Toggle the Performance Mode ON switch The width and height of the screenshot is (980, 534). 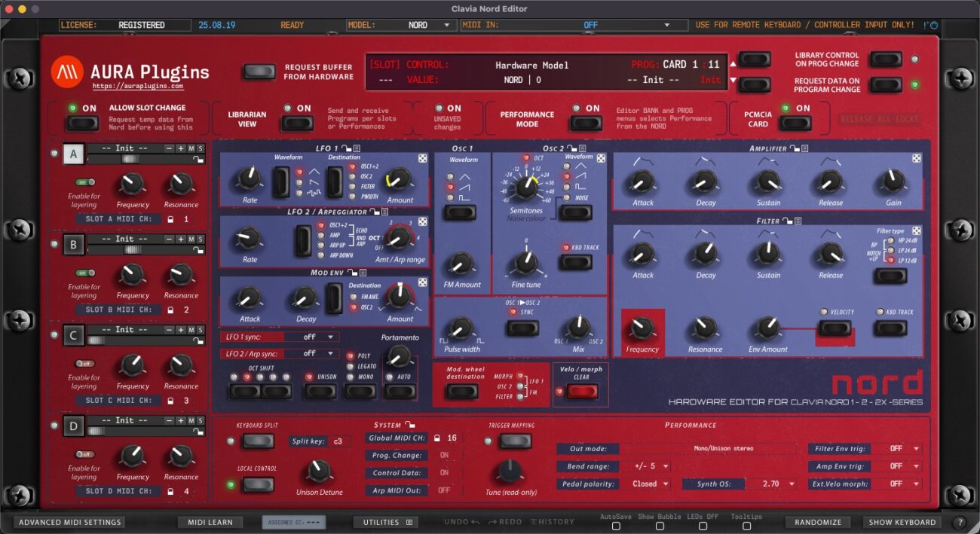[x=585, y=124]
